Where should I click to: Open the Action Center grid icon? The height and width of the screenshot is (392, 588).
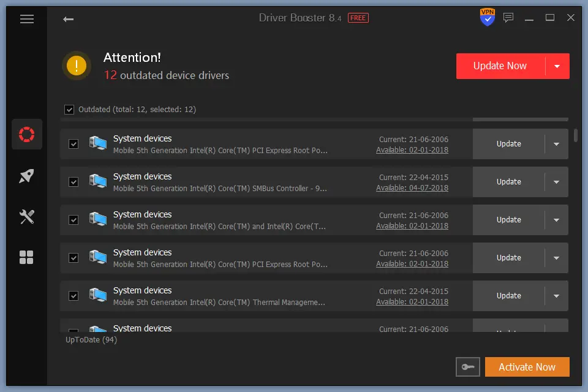click(x=26, y=257)
